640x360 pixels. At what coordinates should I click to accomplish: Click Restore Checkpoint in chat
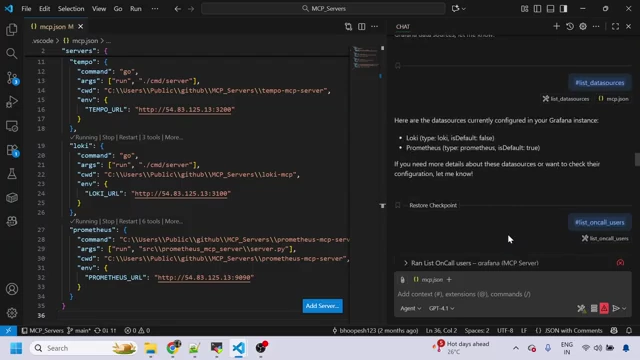coord(433,205)
